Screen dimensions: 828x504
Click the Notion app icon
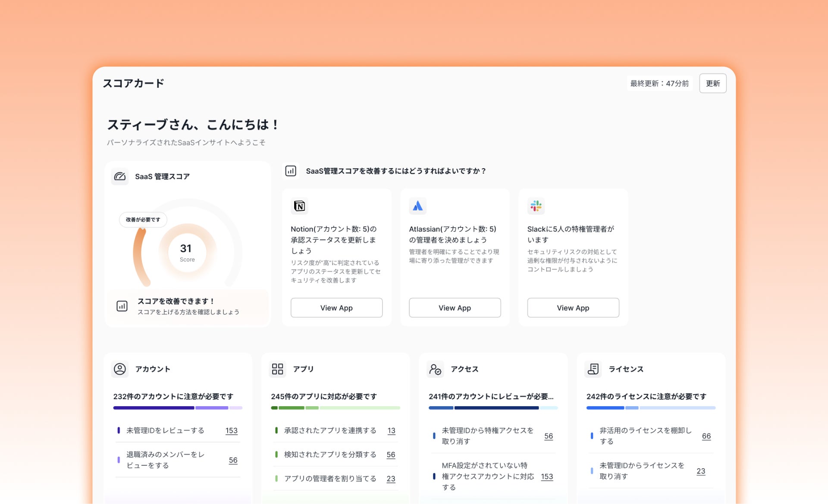tap(299, 206)
